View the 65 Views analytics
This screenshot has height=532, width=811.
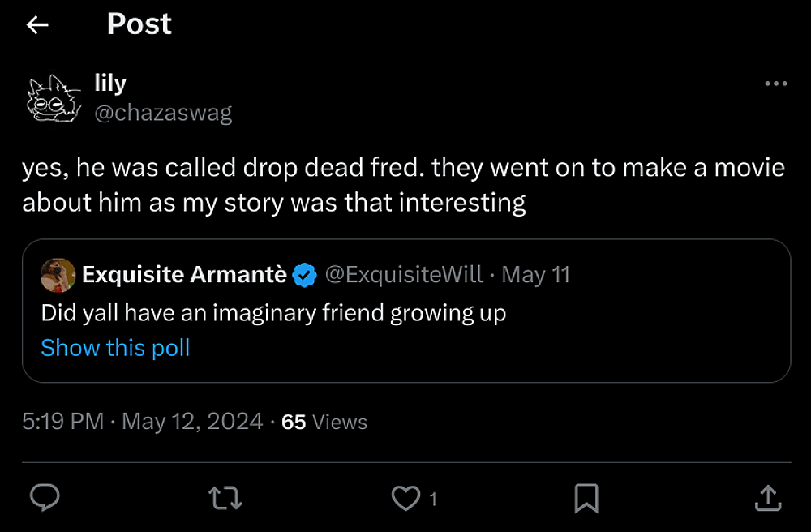(324, 422)
